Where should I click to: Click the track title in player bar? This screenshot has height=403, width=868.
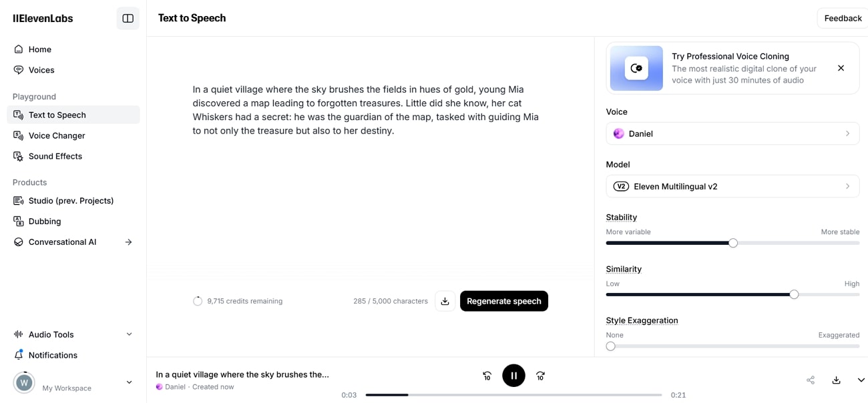point(242,375)
